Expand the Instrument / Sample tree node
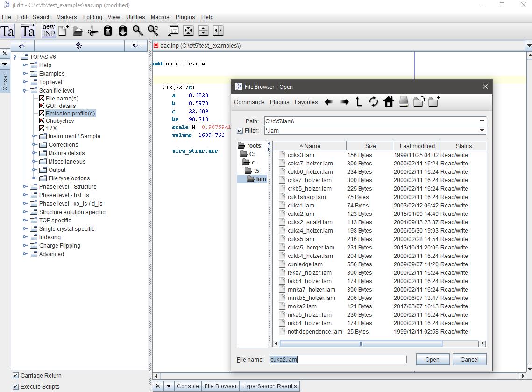This screenshot has width=532, height=392. (x=35, y=136)
